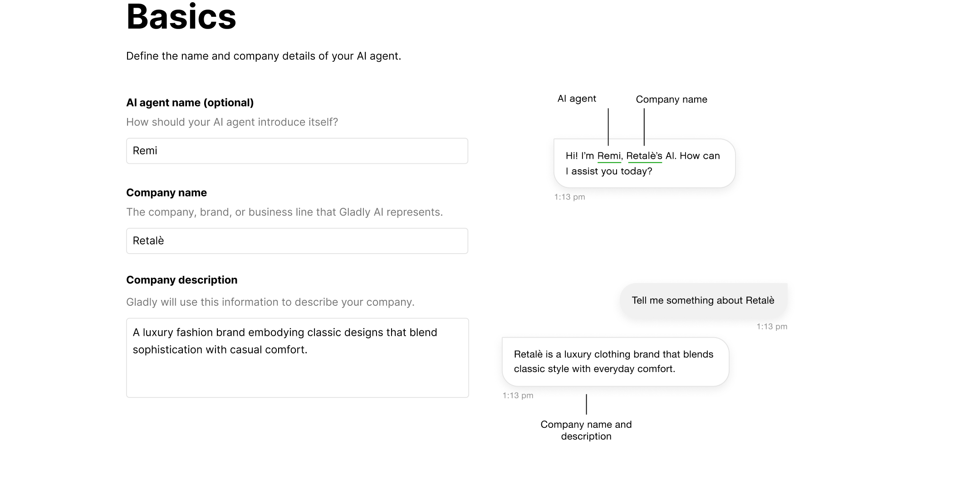Click the Gladly company description helper text

270,302
